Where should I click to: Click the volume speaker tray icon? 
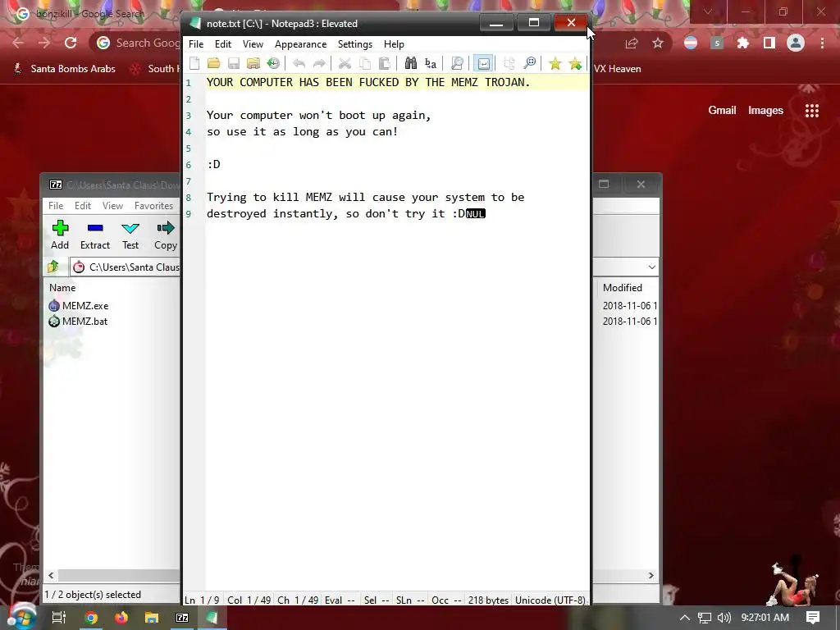(724, 618)
